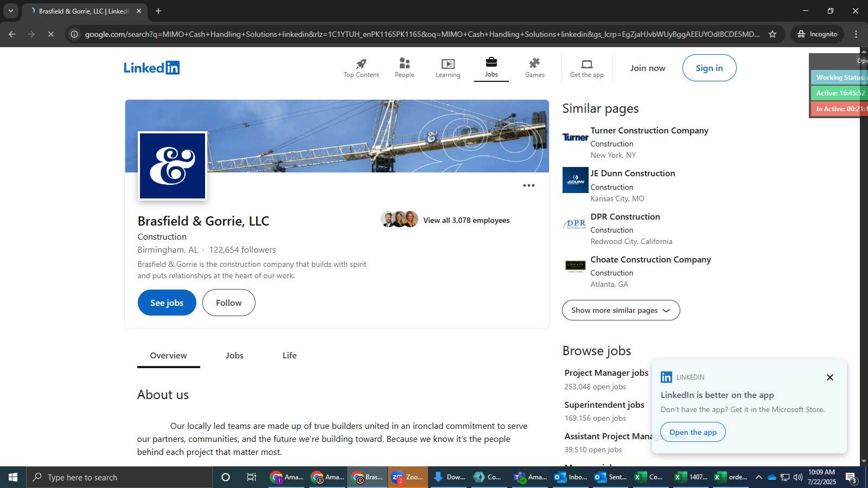Select the Jobs briefcase tab
Screen dimensions: 868x488
pyautogui.click(x=491, y=68)
